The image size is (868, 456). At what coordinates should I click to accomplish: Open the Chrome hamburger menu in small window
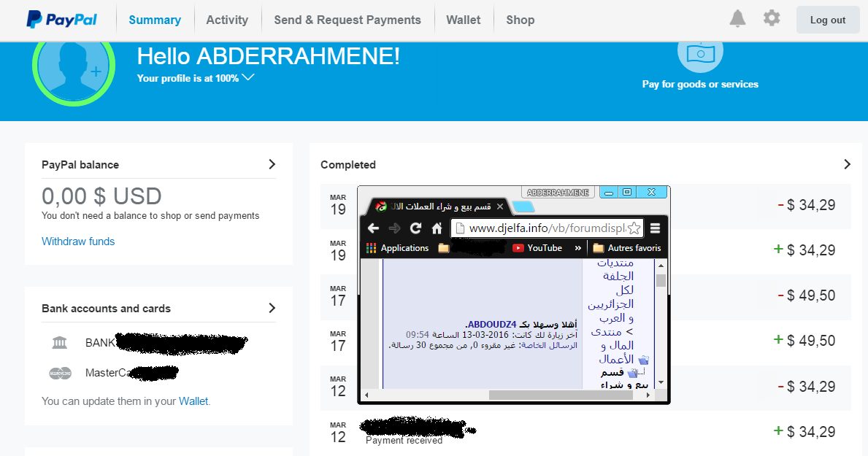[x=655, y=228]
